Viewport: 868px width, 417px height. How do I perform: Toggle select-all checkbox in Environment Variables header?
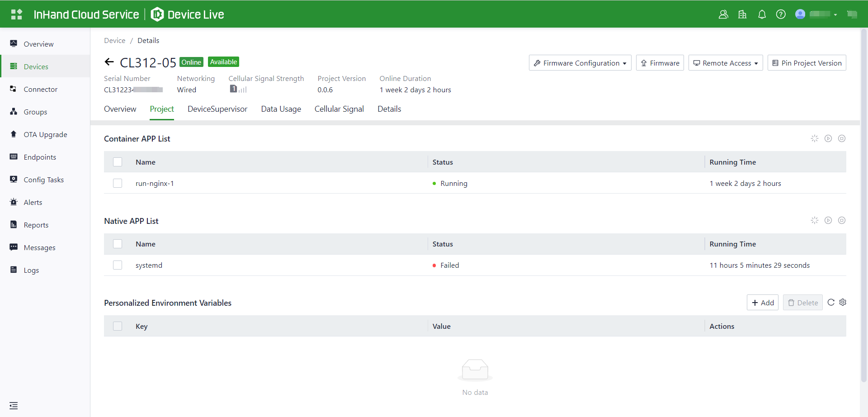pos(118,326)
